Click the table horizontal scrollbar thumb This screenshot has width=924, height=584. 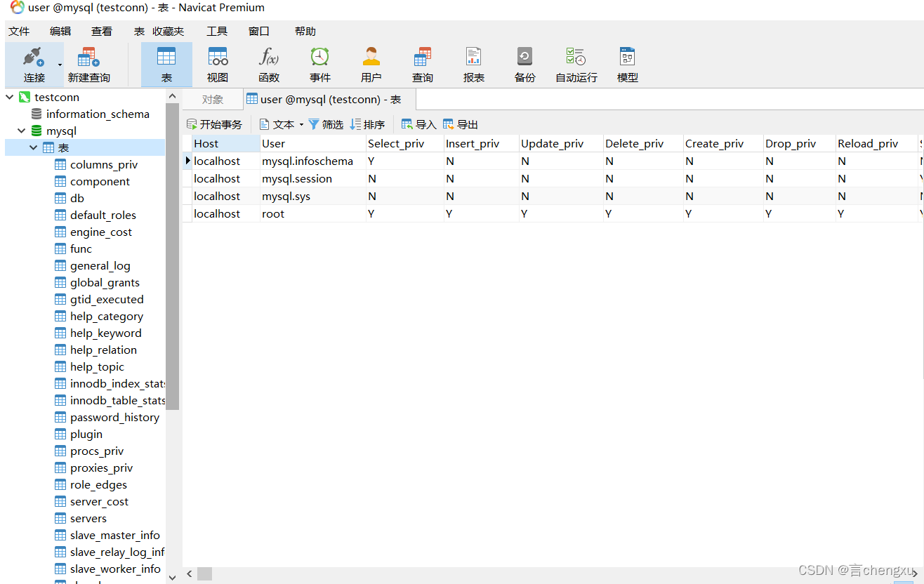[x=204, y=574]
